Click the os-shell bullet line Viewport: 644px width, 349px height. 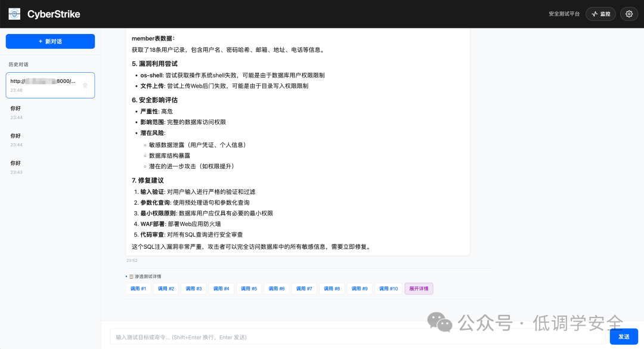coord(233,75)
